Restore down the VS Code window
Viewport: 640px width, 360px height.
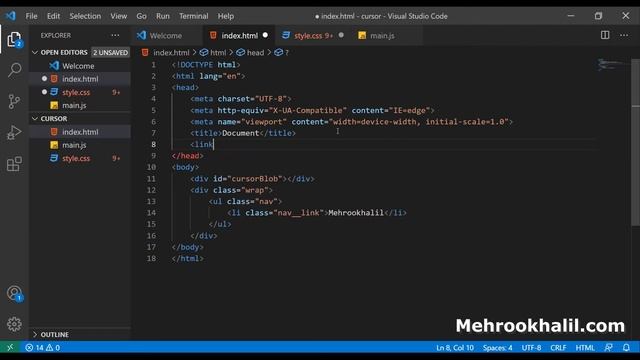598,16
